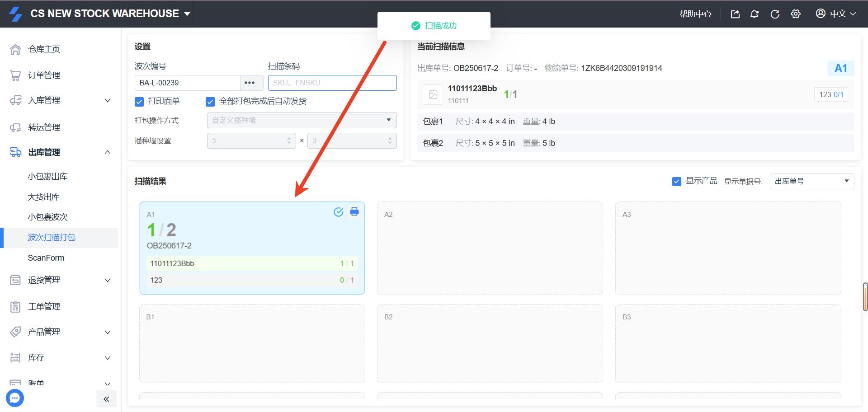Open the chat support bubble icon

click(15, 398)
